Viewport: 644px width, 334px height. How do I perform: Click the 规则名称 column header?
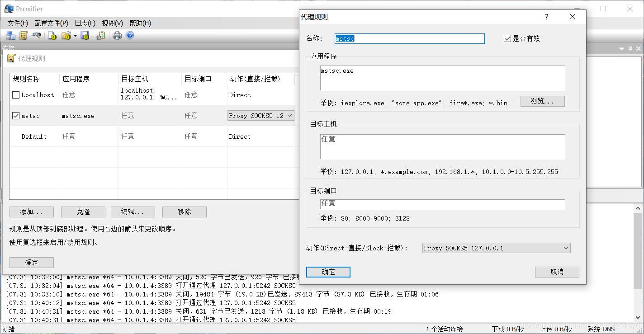tap(34, 79)
